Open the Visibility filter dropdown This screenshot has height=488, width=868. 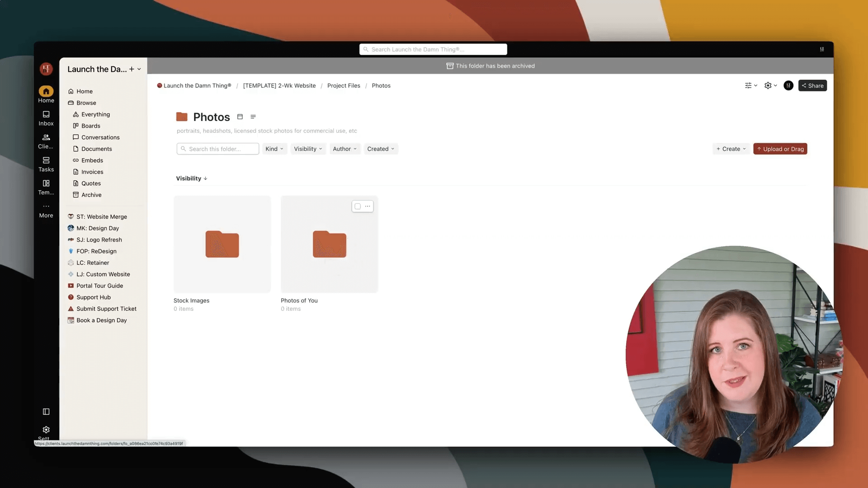coord(308,149)
